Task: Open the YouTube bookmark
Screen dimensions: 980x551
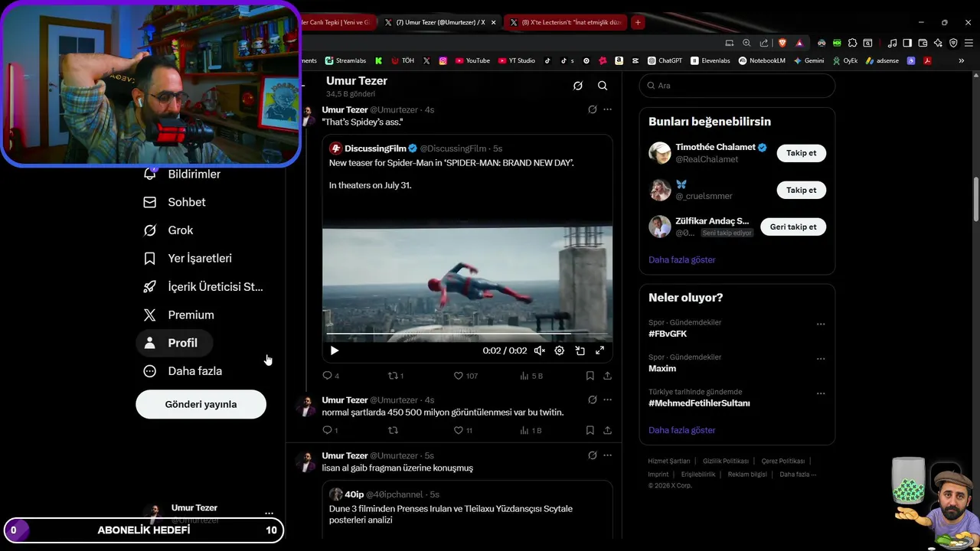Action: point(472,60)
